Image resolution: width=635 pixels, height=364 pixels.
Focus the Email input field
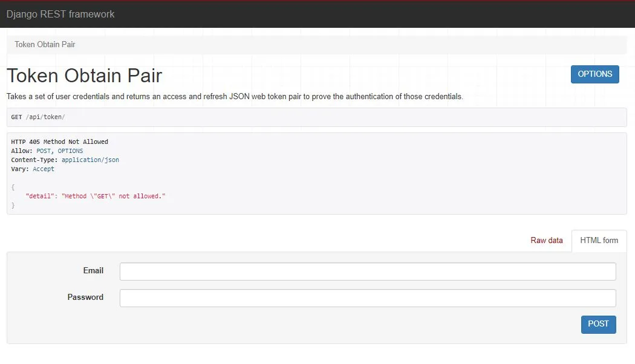[368, 271]
